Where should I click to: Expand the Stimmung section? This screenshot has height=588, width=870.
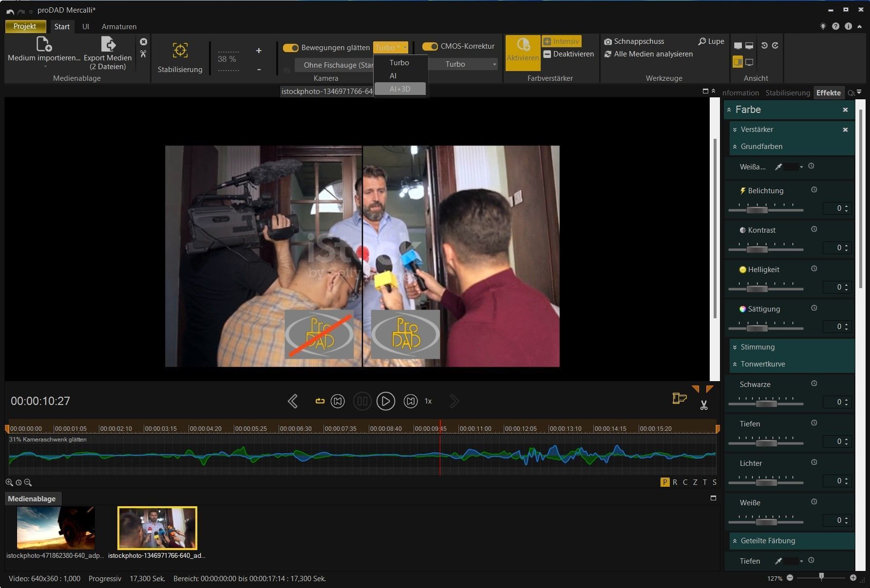pos(757,347)
